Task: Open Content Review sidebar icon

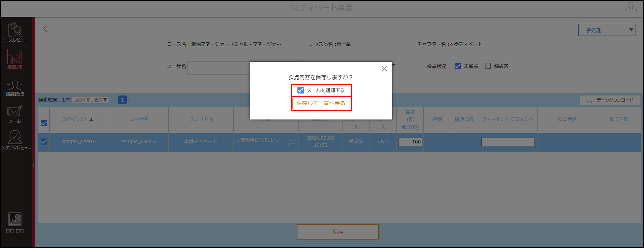Action: pyautogui.click(x=16, y=140)
